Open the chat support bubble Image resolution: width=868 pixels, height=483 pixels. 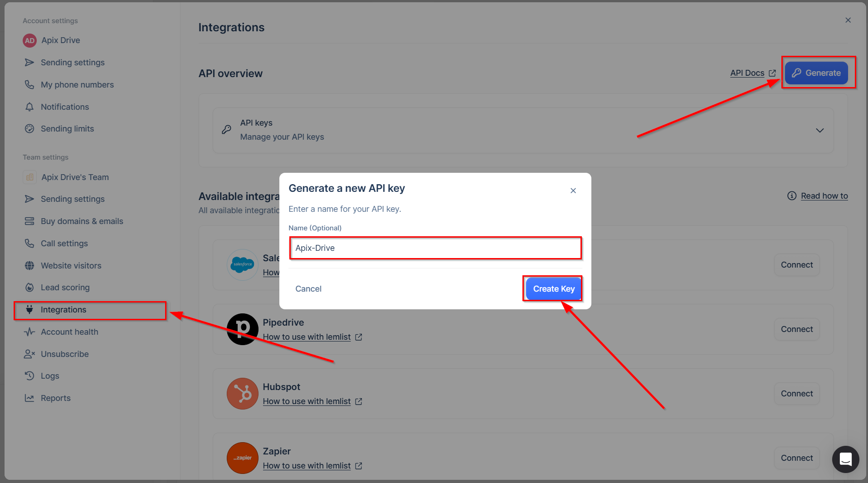(x=845, y=459)
